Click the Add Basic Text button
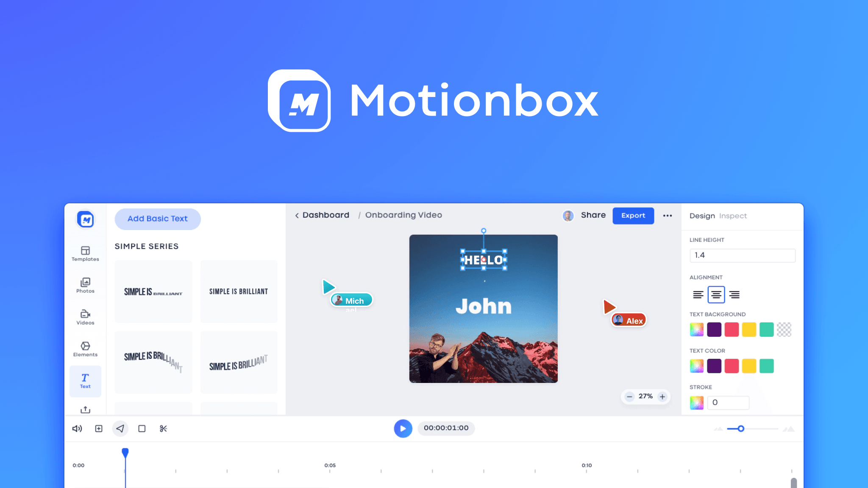 (x=157, y=219)
